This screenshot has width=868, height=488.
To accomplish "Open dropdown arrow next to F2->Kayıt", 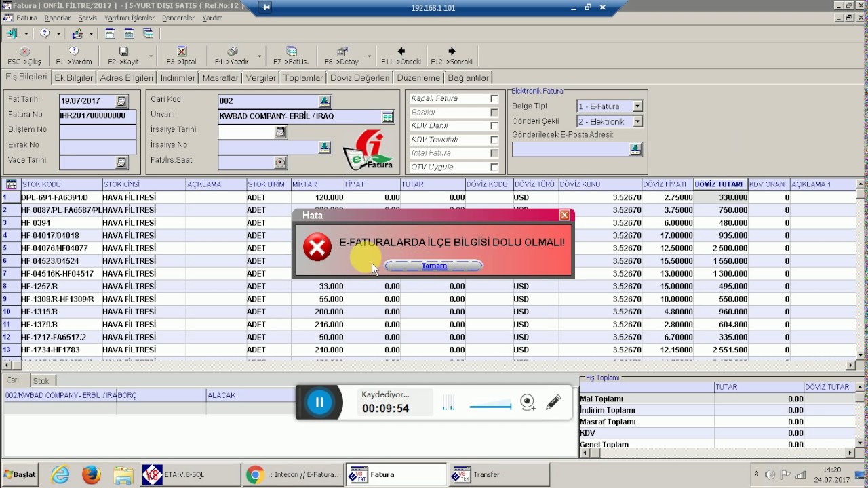I will point(151,56).
